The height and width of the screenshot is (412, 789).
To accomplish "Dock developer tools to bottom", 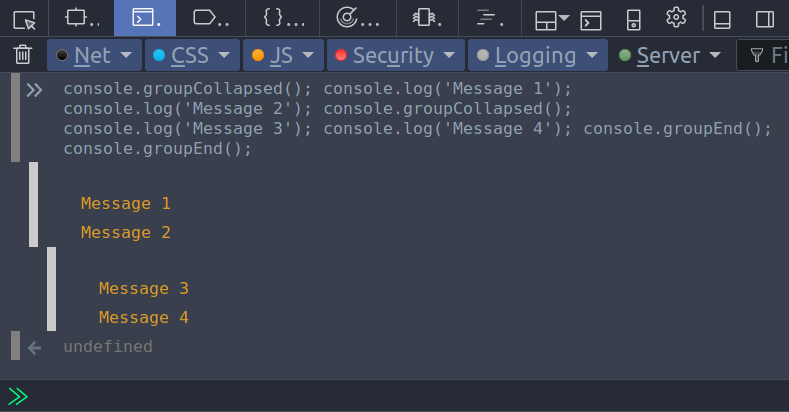I will [x=722, y=20].
